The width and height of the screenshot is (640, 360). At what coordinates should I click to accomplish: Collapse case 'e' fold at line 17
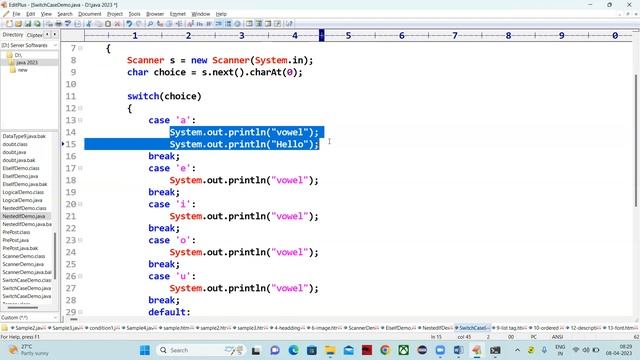click(80, 168)
